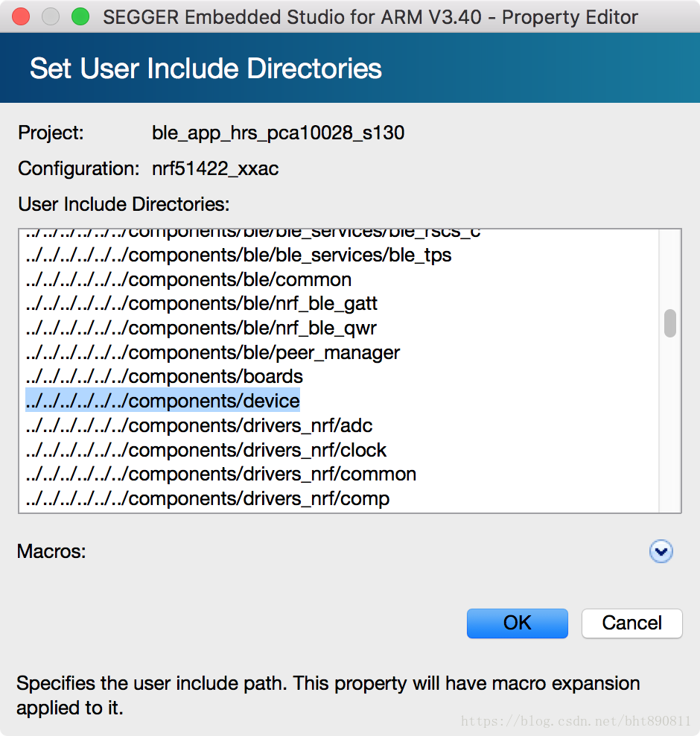
Task: Select the drivers_nrf/clock include path
Action: click(206, 450)
